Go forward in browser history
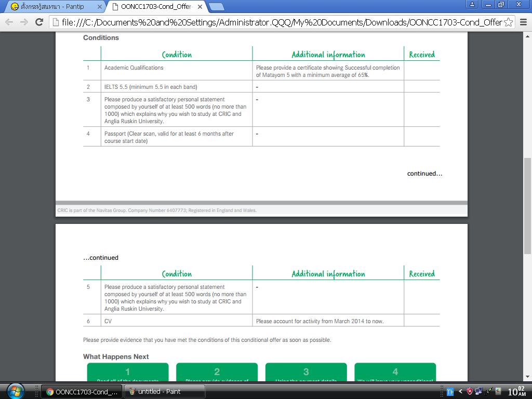The image size is (532, 399). click(x=24, y=22)
